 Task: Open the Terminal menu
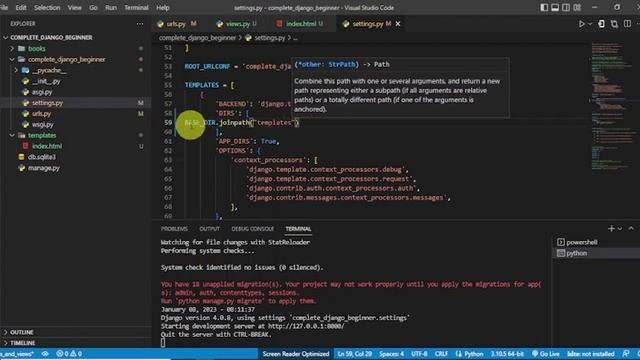(136, 7)
